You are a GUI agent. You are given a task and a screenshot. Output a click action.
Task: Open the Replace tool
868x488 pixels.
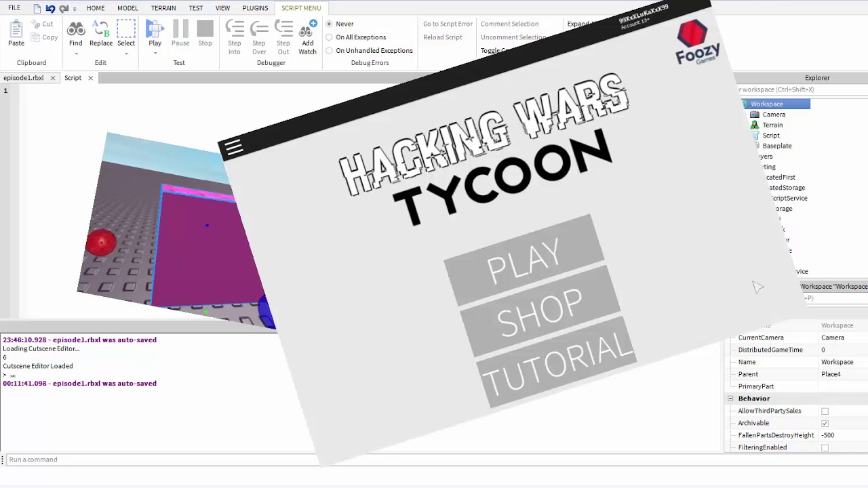tap(101, 33)
